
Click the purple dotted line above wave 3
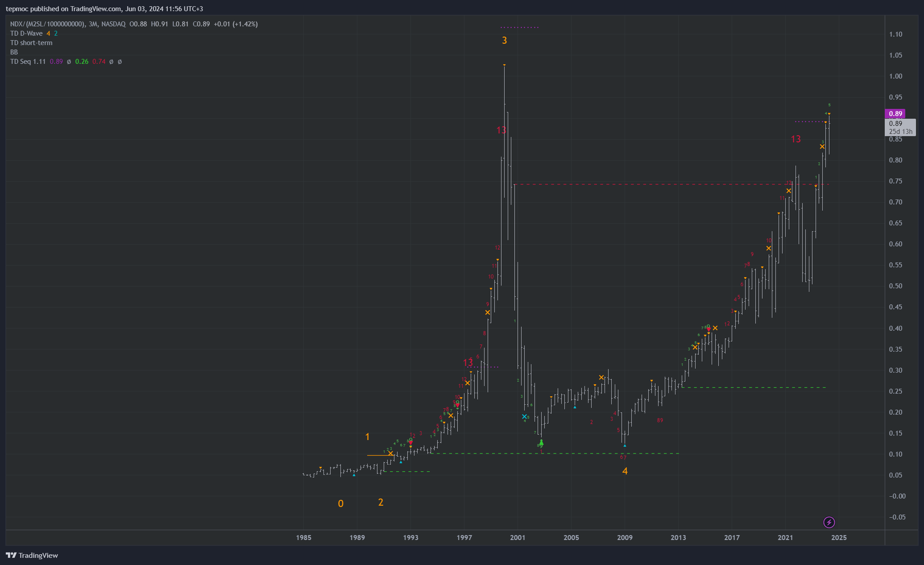pyautogui.click(x=520, y=28)
